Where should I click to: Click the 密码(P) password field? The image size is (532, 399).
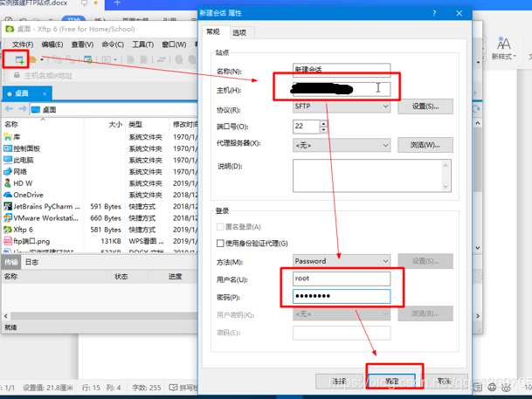[x=342, y=296]
